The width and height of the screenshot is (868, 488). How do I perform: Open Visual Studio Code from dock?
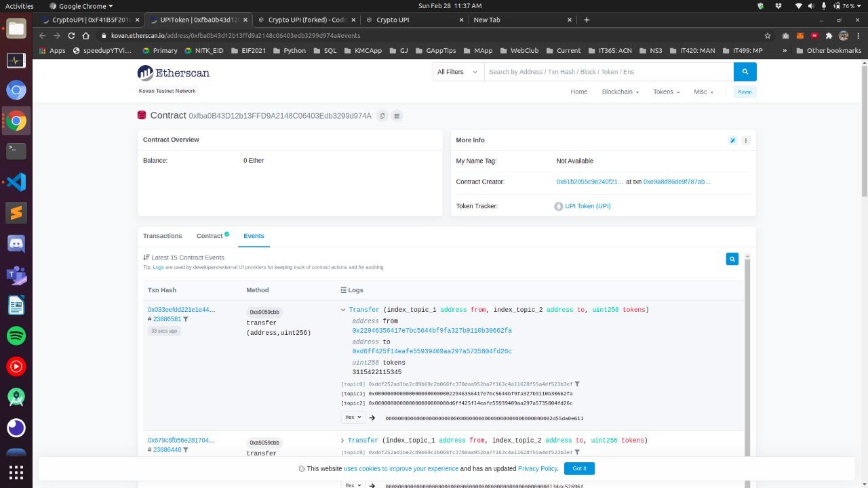16,182
